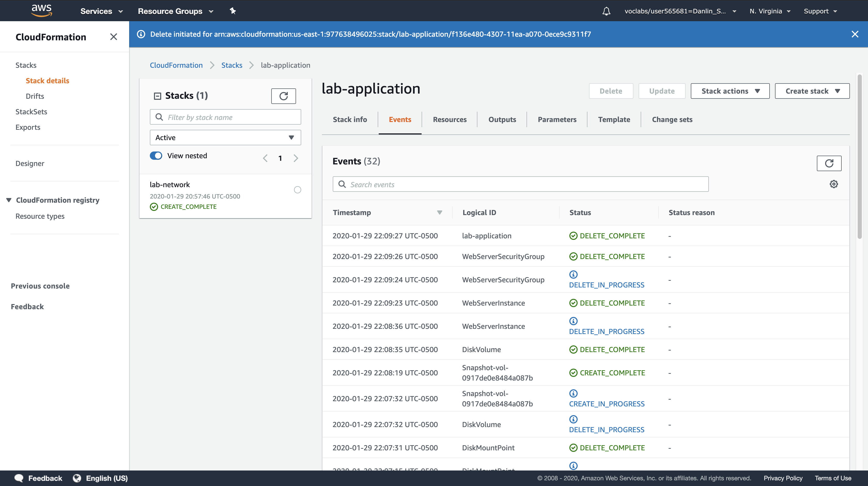Click the AWS logo home icon
The image size is (868, 486).
point(41,11)
